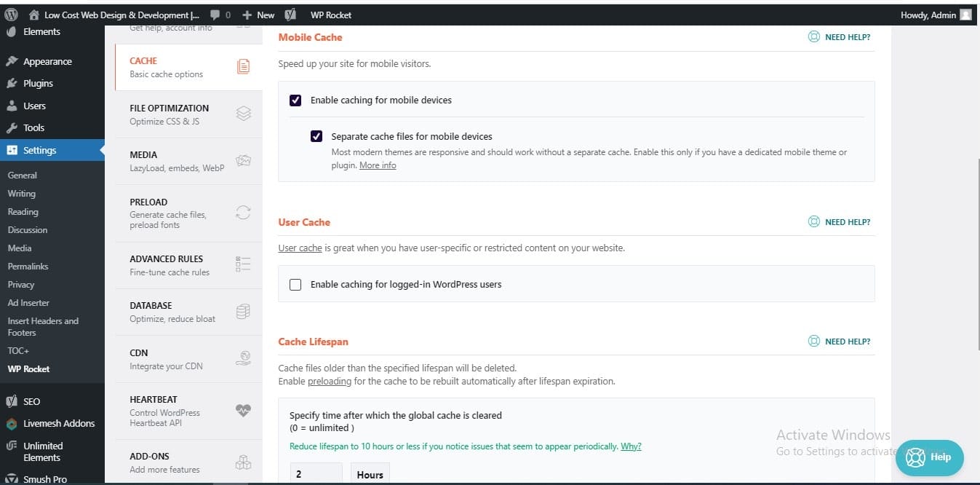The width and height of the screenshot is (980, 485).
Task: Click the Appearance paintbrush icon
Action: 12,61
